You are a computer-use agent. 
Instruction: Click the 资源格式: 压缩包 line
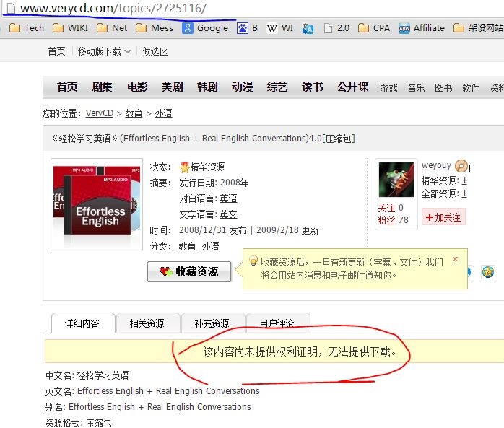pyautogui.click(x=78, y=423)
